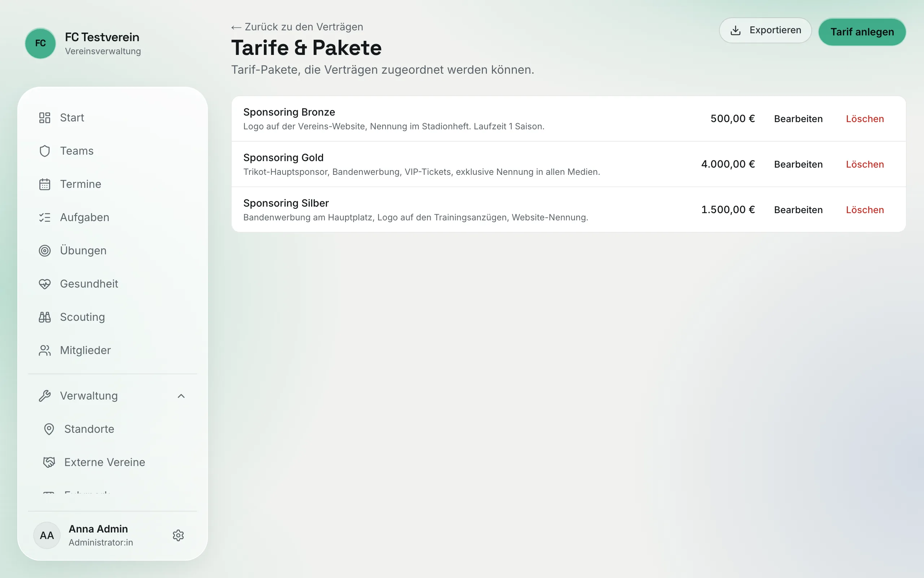Click the 4.000,00 € price

pos(728,164)
